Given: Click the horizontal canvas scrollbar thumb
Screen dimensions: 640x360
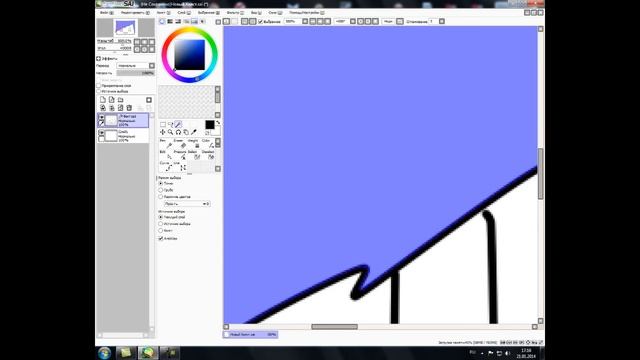Looking at the screenshot, I should pyautogui.click(x=334, y=327).
